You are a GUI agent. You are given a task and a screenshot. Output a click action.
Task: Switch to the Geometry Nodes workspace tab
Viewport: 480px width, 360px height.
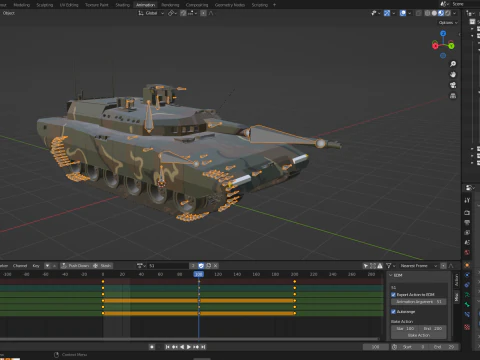click(x=230, y=5)
